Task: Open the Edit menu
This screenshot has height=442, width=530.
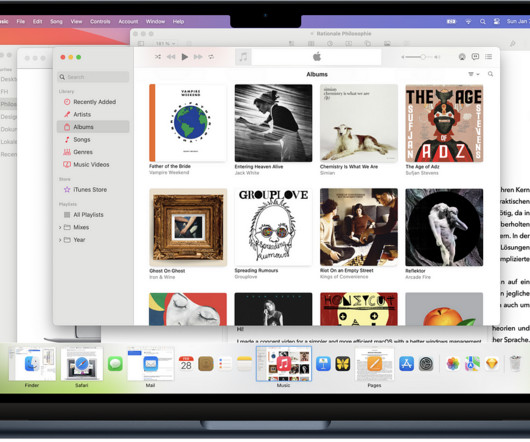Action: click(38, 21)
